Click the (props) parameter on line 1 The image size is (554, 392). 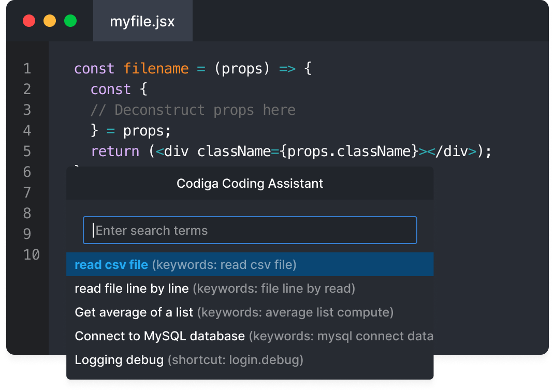coord(242,68)
